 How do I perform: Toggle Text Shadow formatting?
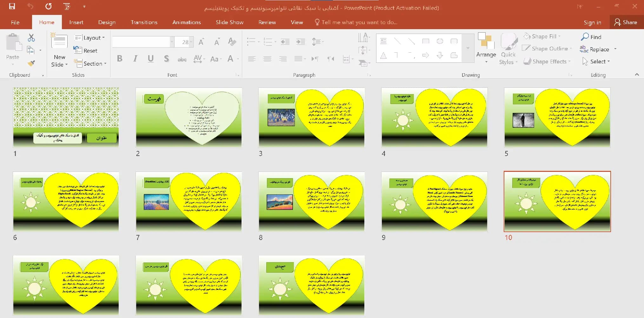pyautogui.click(x=166, y=59)
